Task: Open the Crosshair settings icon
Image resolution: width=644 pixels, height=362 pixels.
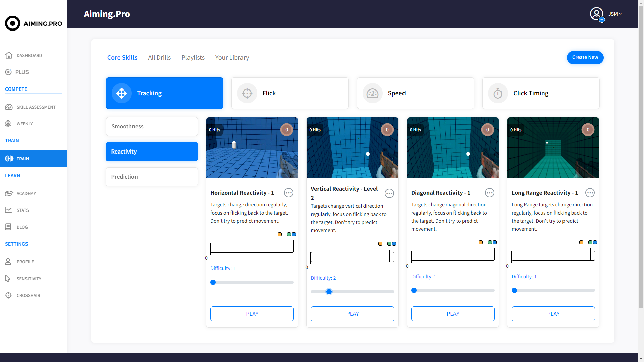Action: (x=8, y=295)
